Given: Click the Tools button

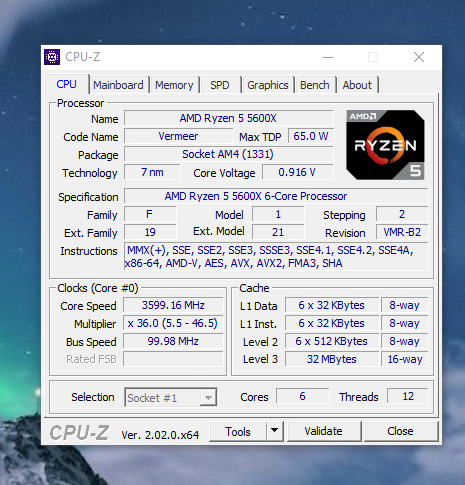Looking at the screenshot, I should point(238,431).
